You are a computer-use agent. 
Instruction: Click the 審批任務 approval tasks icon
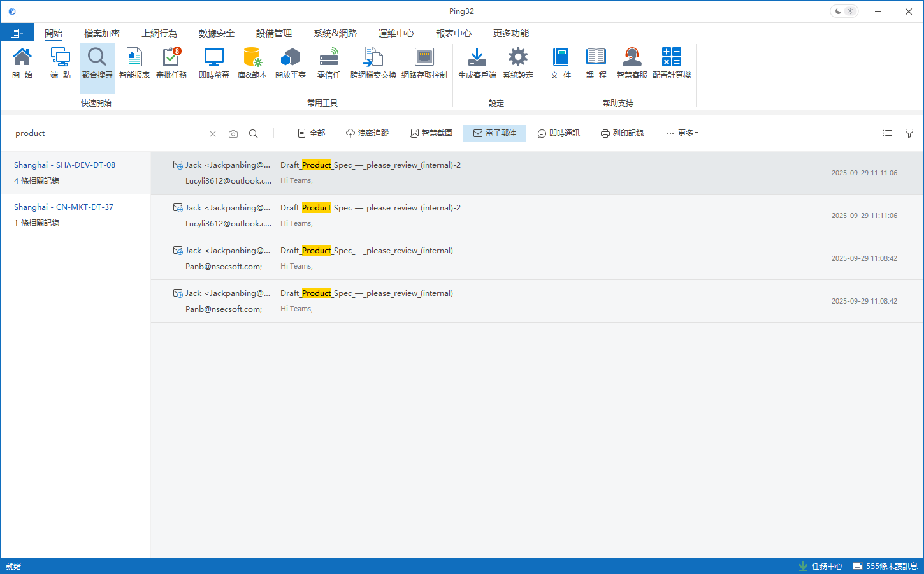pyautogui.click(x=171, y=63)
